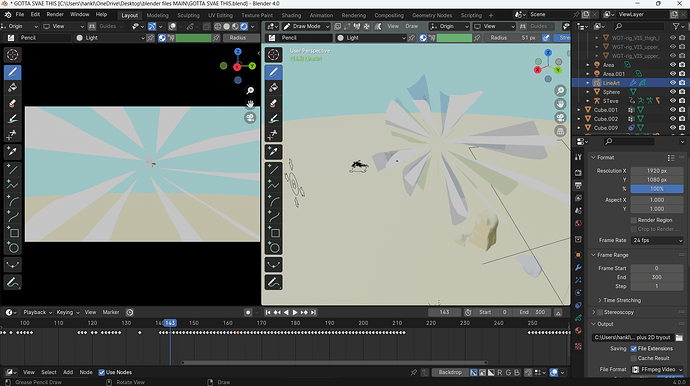690x386 pixels.
Task: Click the timeline horizontal scrollbar
Action: coord(334,363)
